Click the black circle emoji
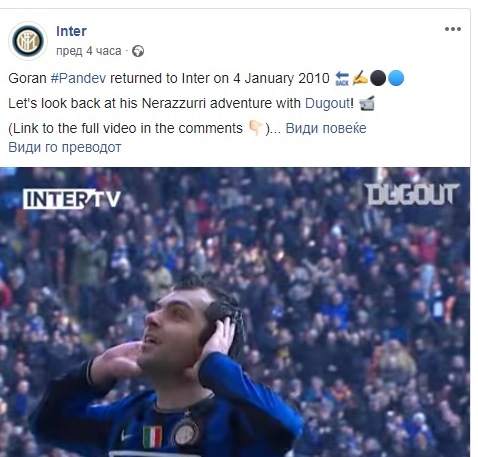This screenshot has height=457, width=478. pyautogui.click(x=378, y=78)
